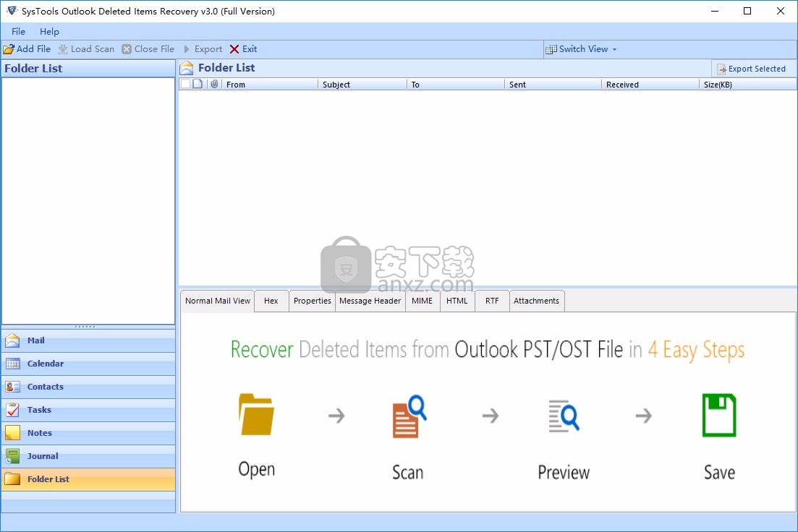Click the Folder List envelope header icon

[187, 68]
